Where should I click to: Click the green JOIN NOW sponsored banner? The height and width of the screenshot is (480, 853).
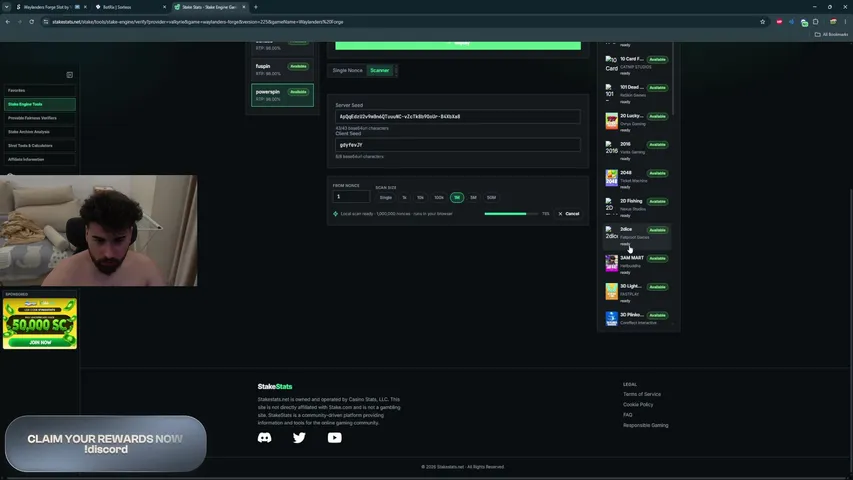click(40, 323)
